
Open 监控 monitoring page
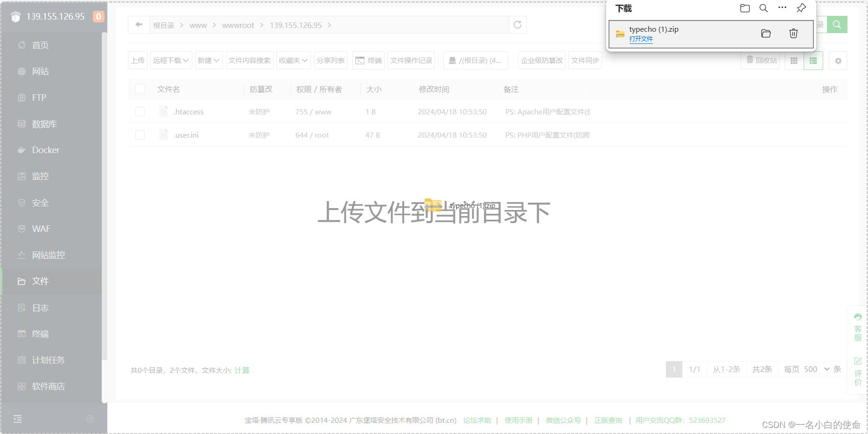(x=40, y=176)
